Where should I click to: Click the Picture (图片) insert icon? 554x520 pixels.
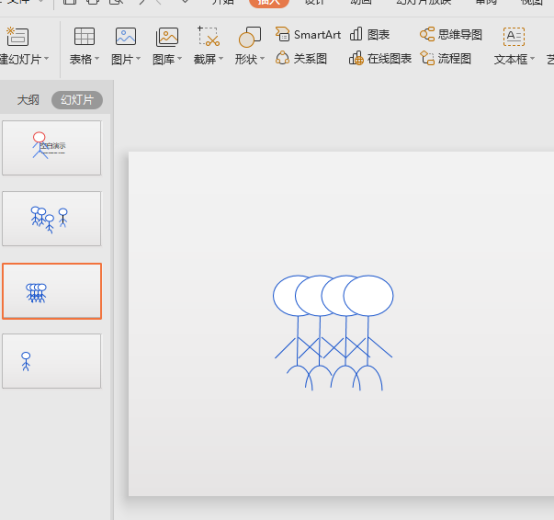click(x=126, y=36)
